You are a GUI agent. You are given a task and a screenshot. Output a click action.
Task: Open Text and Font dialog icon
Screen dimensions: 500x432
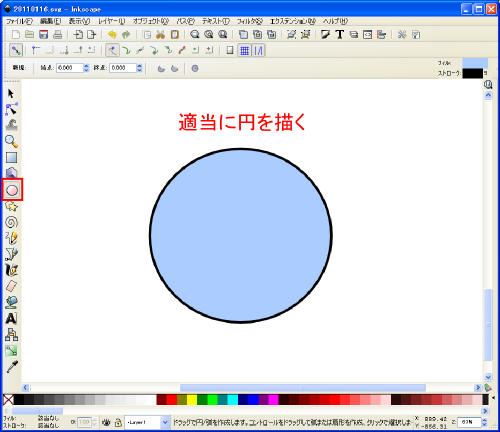tap(340, 34)
